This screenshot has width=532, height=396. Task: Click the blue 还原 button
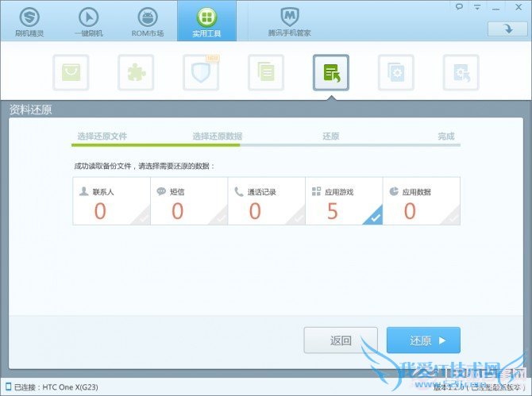(x=423, y=340)
